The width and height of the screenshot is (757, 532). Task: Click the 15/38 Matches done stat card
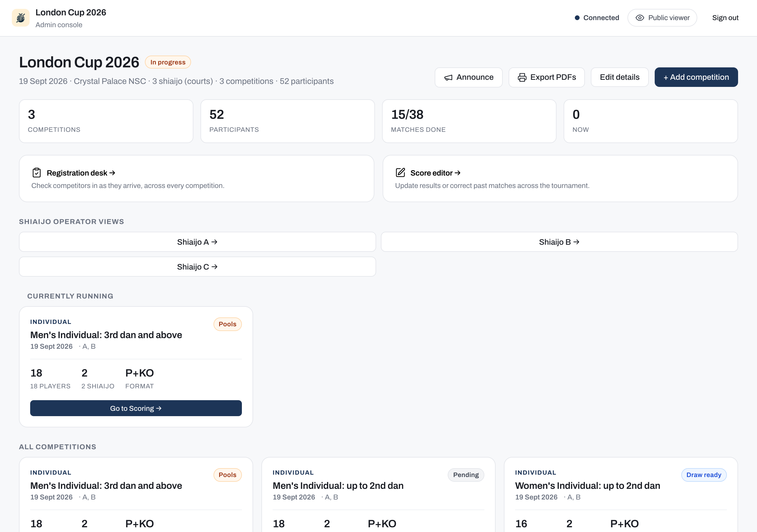click(x=469, y=121)
